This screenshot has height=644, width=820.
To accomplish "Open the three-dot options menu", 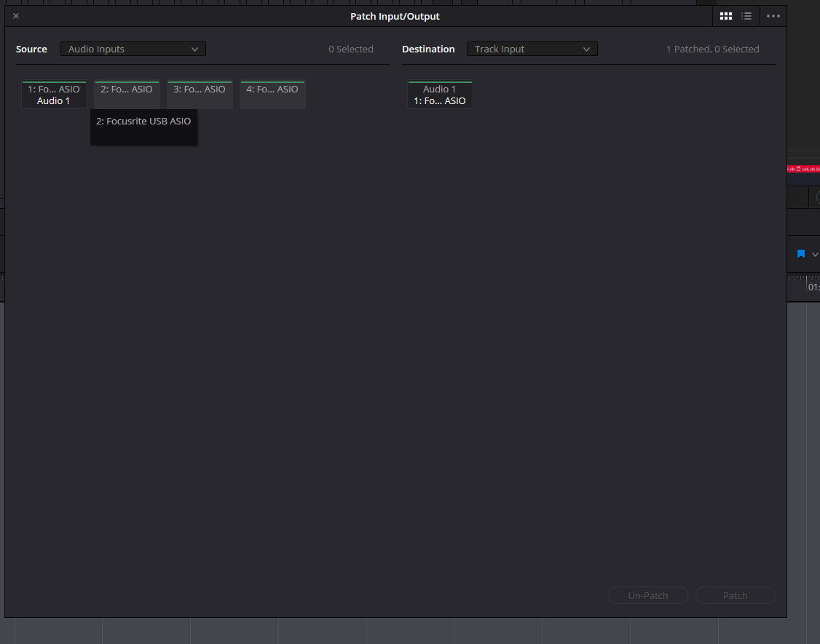I will coord(773,16).
